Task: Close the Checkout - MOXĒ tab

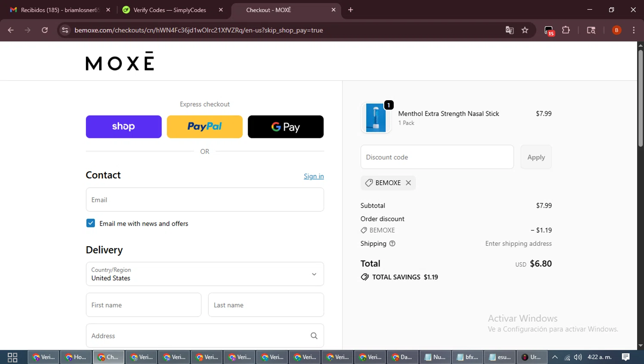Action: pos(334,10)
